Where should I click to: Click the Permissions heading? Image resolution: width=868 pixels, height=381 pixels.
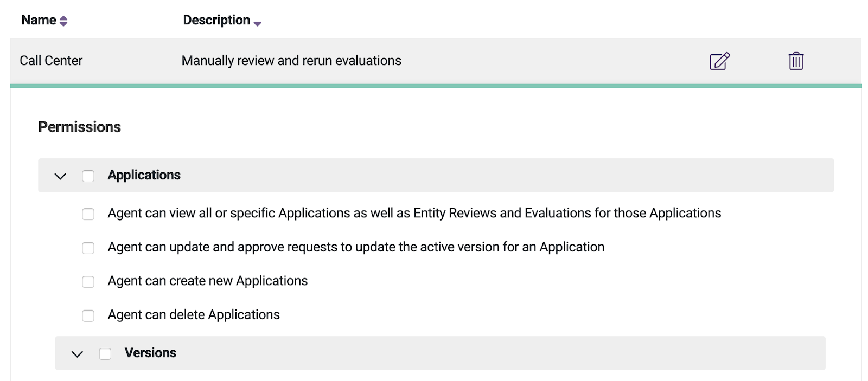(x=80, y=127)
